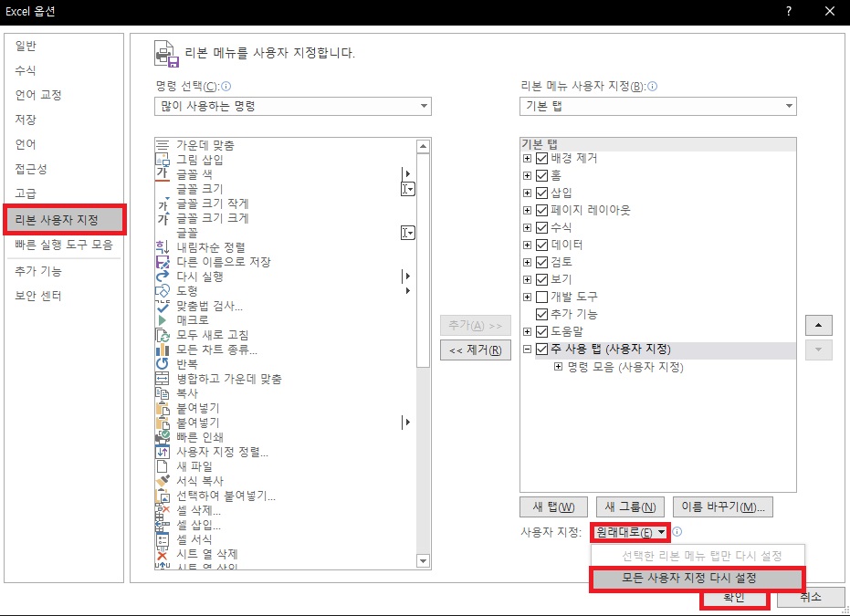This screenshot has height=616, width=850.
Task: Click info icon next to 명령 선택
Action: 226,86
